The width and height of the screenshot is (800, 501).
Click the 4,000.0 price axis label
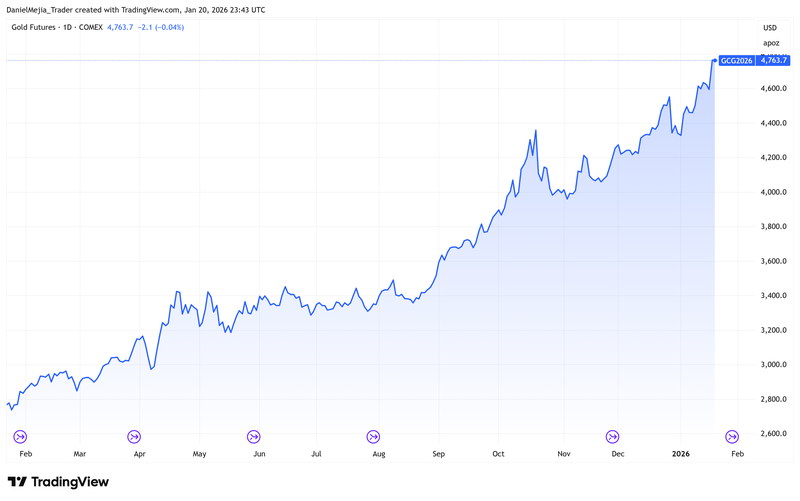(774, 192)
